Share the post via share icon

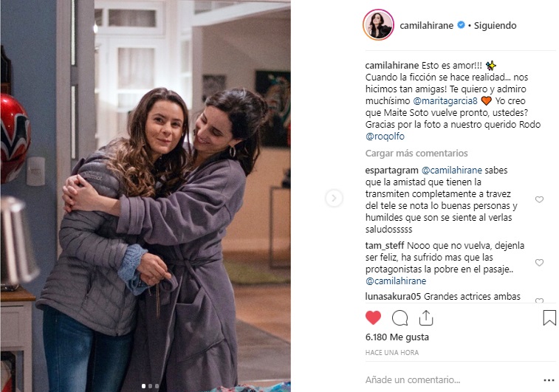(x=425, y=317)
